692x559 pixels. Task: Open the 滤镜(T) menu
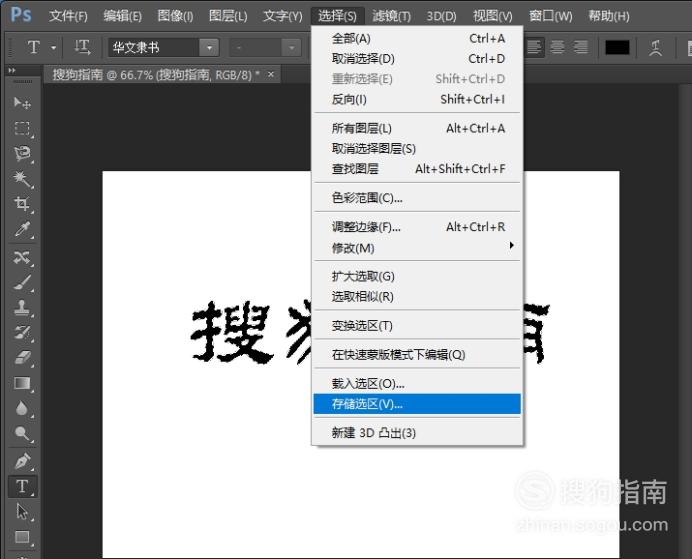click(x=392, y=16)
